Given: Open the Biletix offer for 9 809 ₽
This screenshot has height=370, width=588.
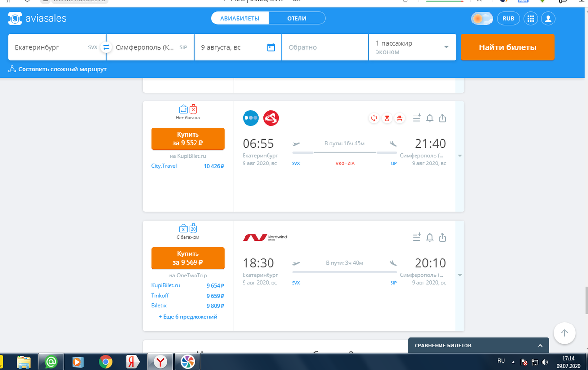Looking at the screenshot, I should (188, 305).
